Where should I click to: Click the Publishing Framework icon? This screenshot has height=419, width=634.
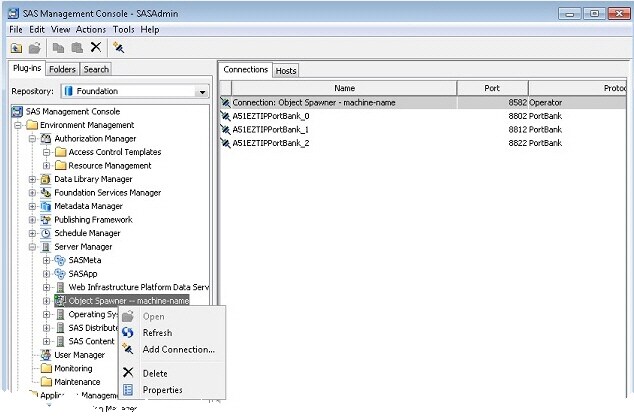point(46,220)
